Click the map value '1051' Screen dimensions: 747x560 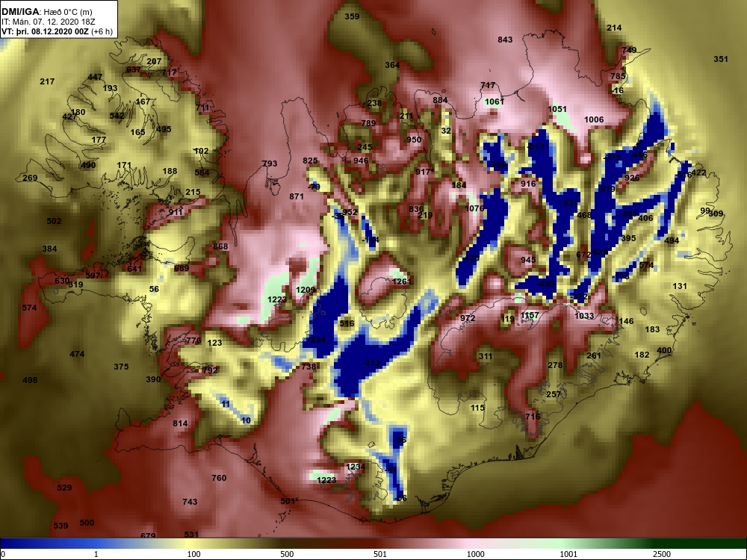point(557,109)
